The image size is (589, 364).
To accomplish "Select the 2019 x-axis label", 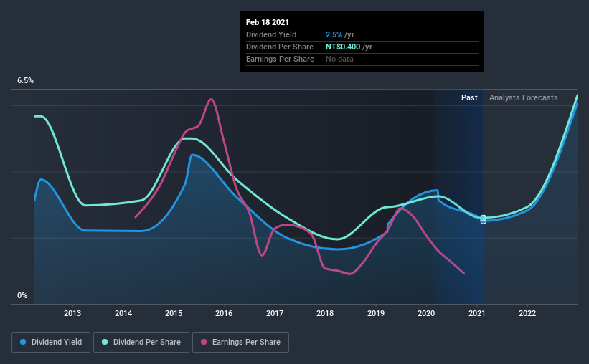I will tap(376, 313).
